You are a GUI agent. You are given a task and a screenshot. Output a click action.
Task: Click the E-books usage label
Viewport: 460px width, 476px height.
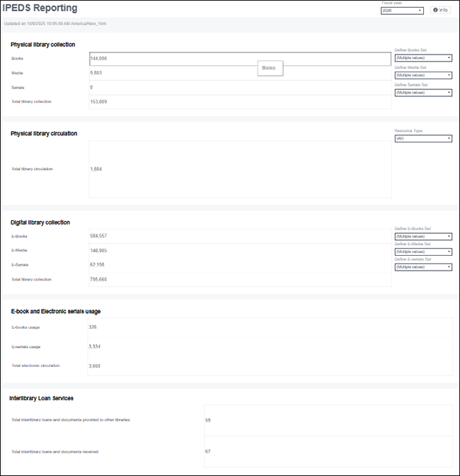pos(25,327)
